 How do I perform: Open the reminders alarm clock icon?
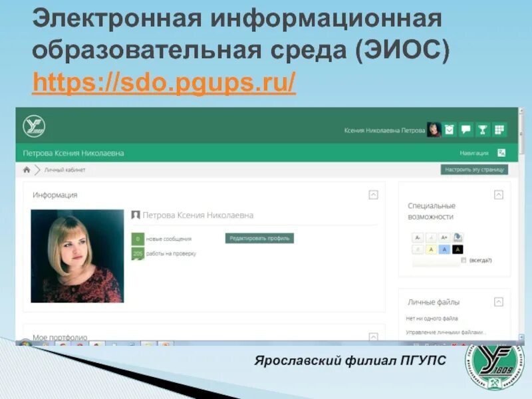coord(450,130)
